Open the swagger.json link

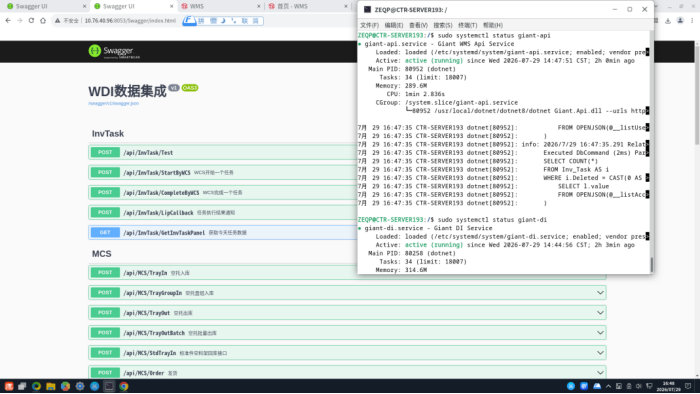pos(113,104)
